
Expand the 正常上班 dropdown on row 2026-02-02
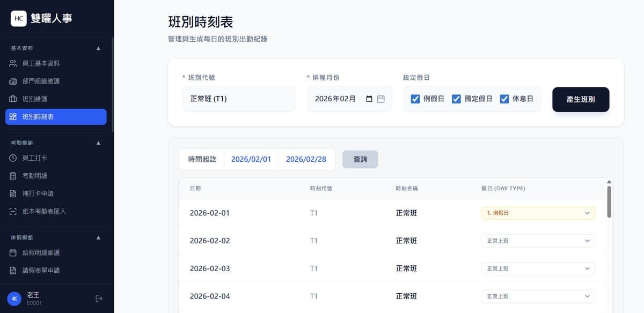tap(537, 241)
